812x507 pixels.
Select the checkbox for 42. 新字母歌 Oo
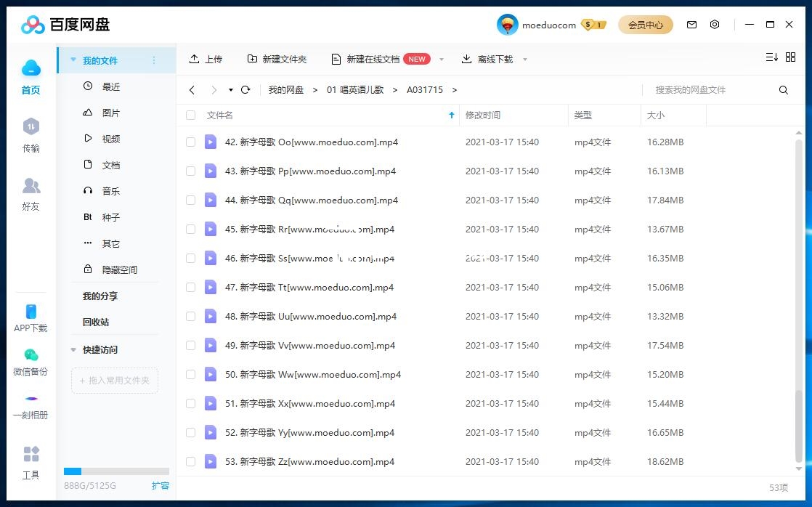pyautogui.click(x=190, y=142)
